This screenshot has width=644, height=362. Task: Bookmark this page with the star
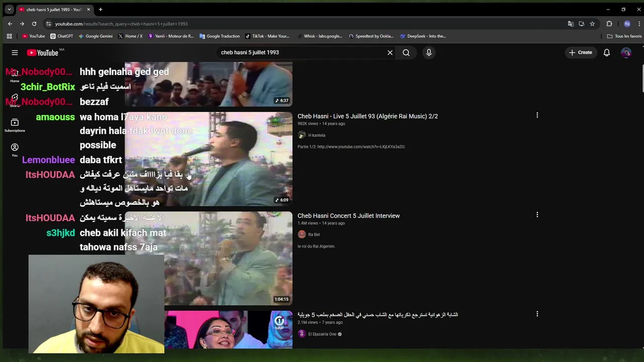pyautogui.click(x=592, y=24)
